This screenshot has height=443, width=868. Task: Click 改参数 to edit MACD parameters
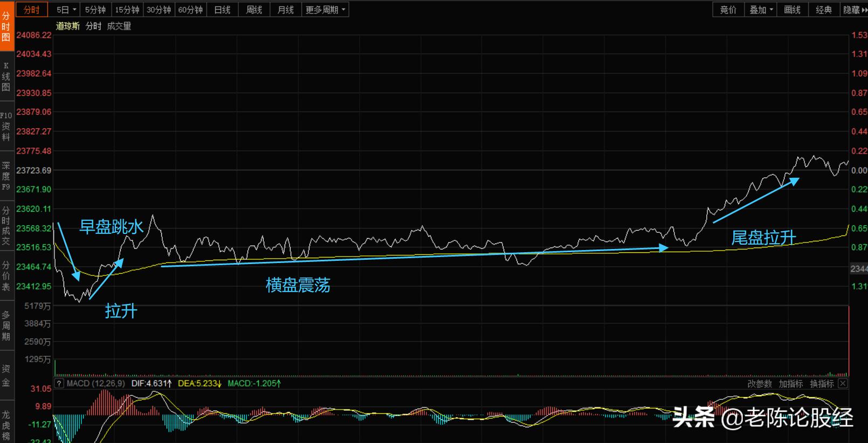759,384
